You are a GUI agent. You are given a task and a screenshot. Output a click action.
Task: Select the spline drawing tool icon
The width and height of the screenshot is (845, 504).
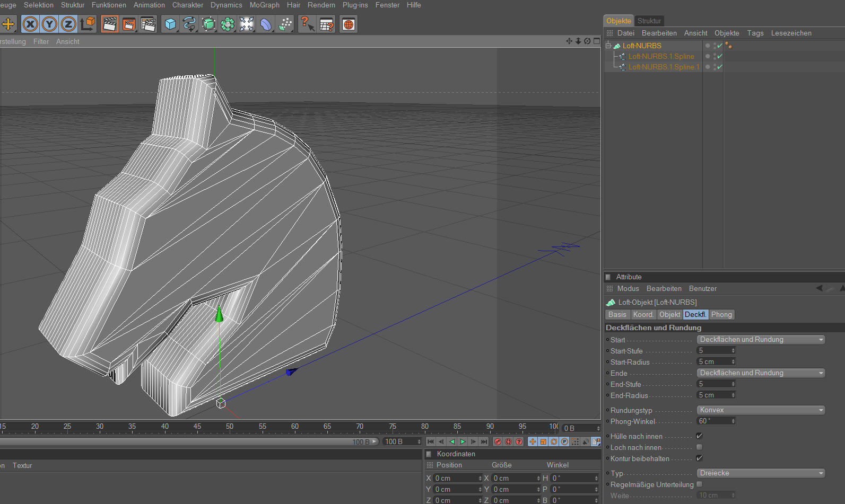189,24
